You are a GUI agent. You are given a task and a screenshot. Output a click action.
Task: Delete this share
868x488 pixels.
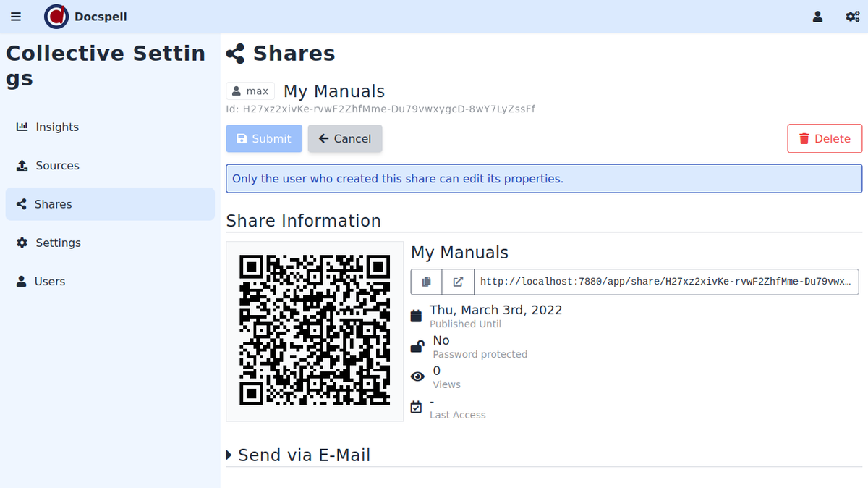click(825, 139)
